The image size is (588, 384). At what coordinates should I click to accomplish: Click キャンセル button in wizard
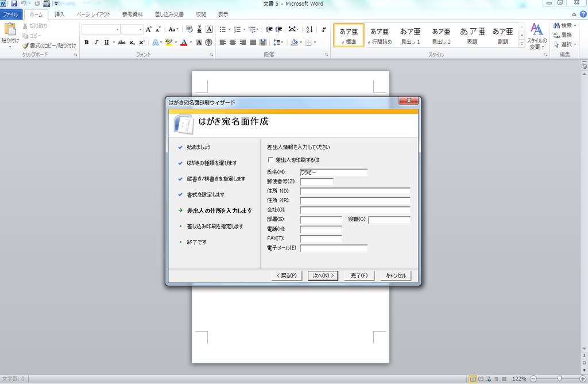point(396,275)
